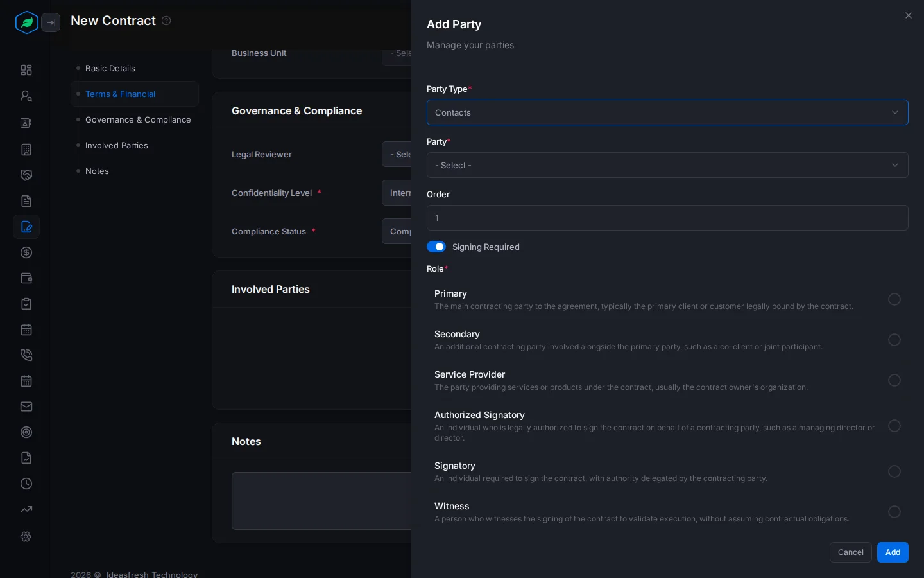Open the handshake icon in the sidebar
This screenshot has height=578, width=924.
(x=26, y=175)
